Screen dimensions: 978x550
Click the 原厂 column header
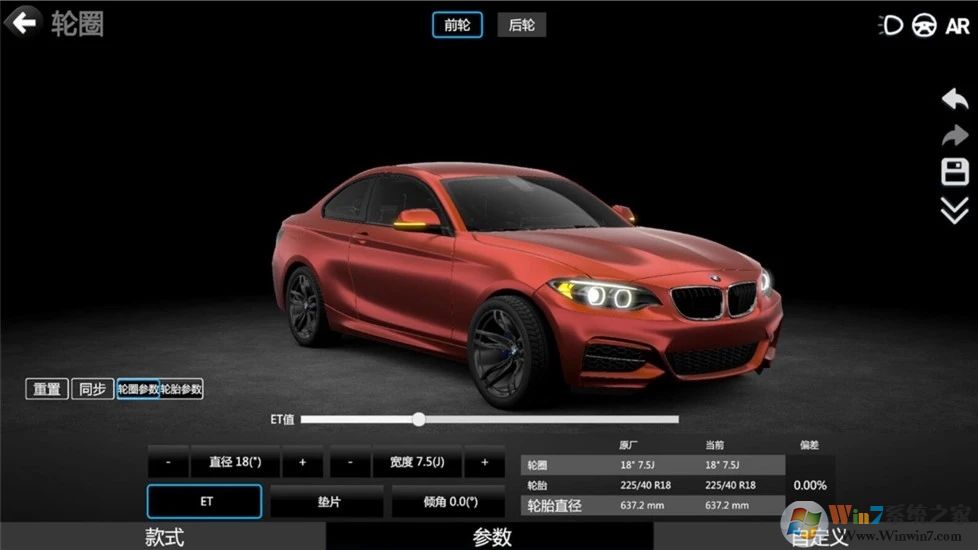coord(628,445)
